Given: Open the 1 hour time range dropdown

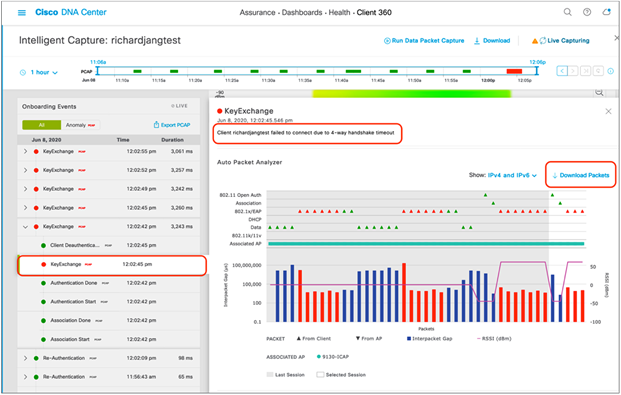Looking at the screenshot, I should tap(44, 73).
